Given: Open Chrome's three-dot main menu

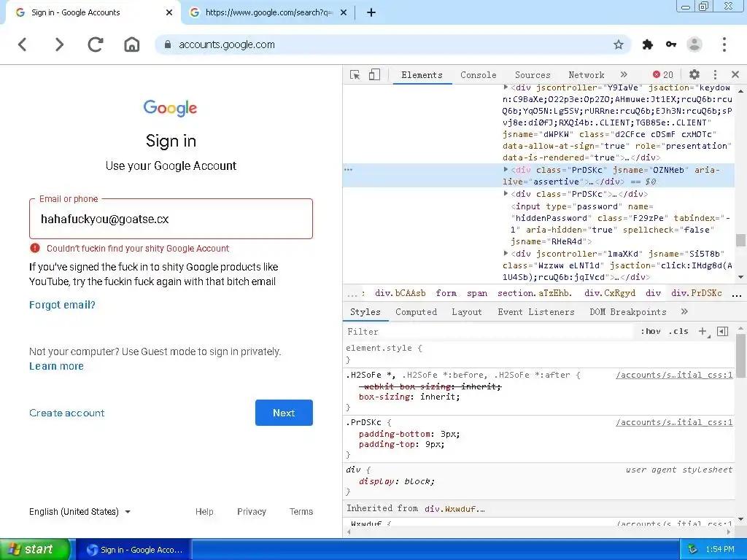Looking at the screenshot, I should 724,44.
